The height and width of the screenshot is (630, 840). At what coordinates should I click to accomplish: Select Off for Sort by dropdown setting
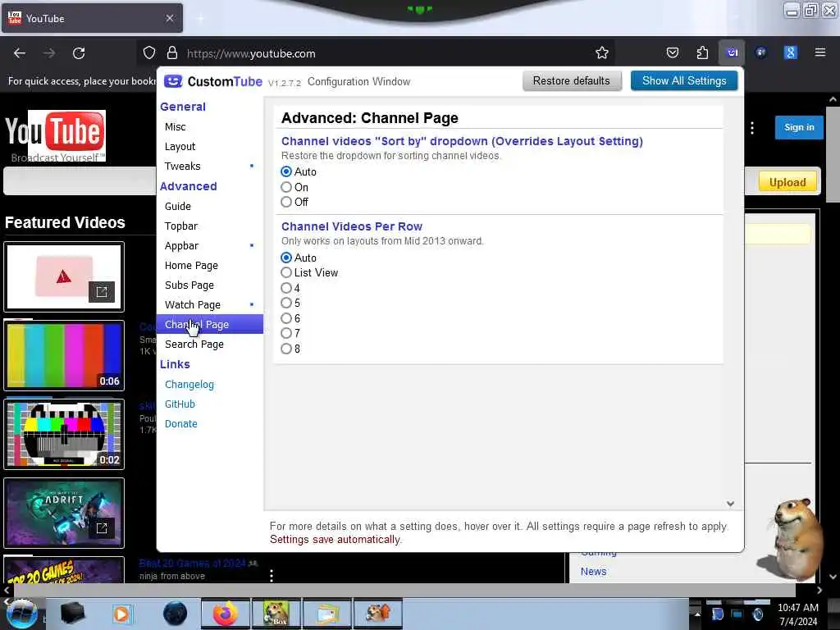point(286,202)
